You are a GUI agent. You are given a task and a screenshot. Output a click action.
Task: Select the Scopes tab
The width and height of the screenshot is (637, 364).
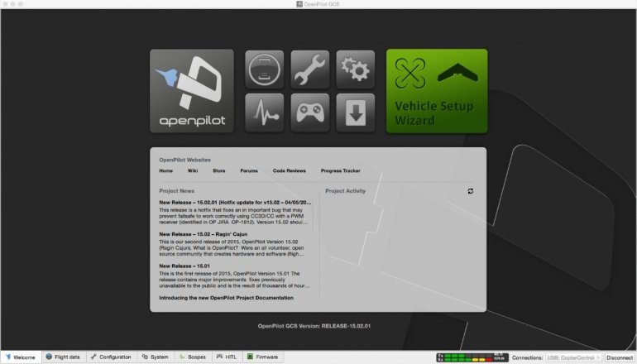(191, 357)
